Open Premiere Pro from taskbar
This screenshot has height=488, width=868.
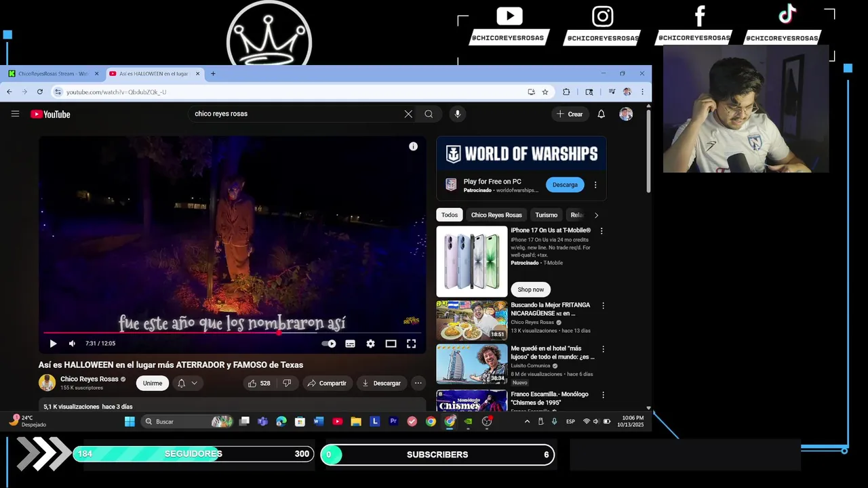pyautogui.click(x=393, y=422)
